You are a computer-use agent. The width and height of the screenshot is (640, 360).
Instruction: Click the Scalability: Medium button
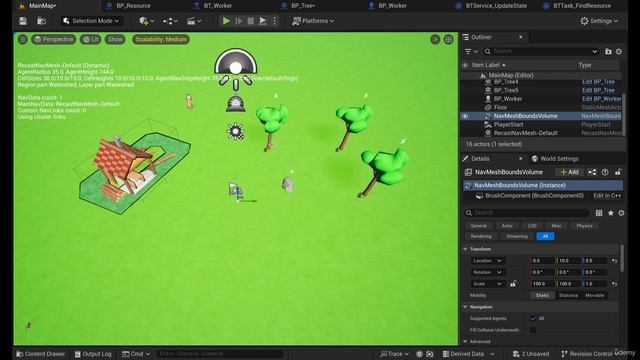tap(161, 39)
